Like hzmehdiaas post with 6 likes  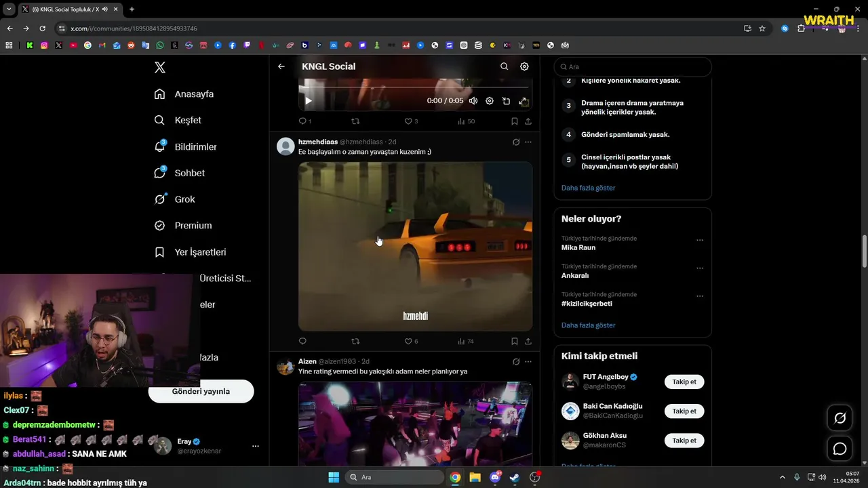point(411,341)
